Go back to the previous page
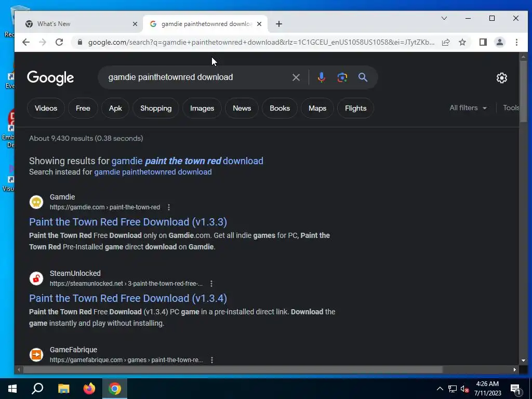 point(26,42)
